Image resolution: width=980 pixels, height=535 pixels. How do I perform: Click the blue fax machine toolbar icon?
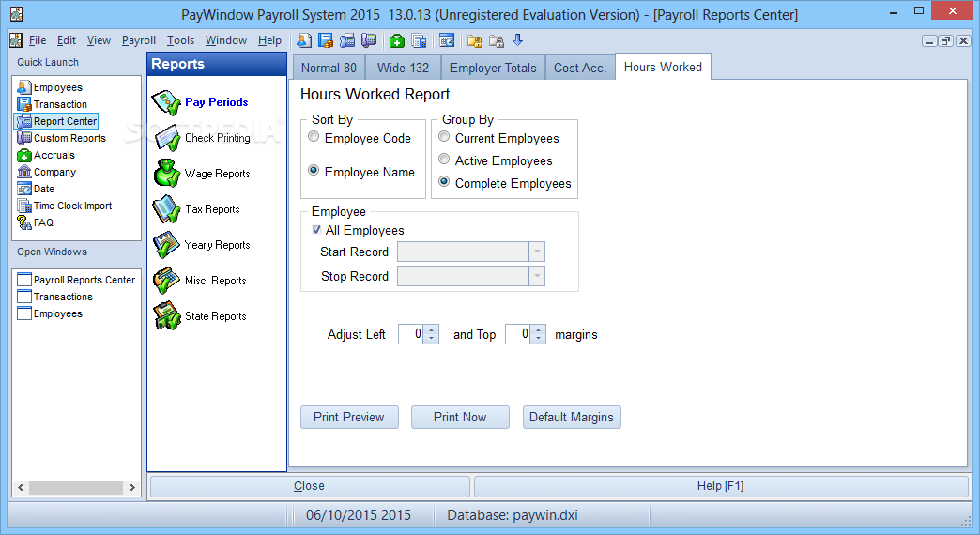tap(347, 40)
